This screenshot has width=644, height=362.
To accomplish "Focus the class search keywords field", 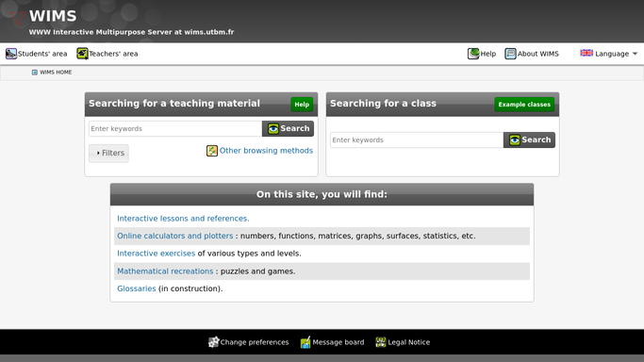I will point(417,140).
